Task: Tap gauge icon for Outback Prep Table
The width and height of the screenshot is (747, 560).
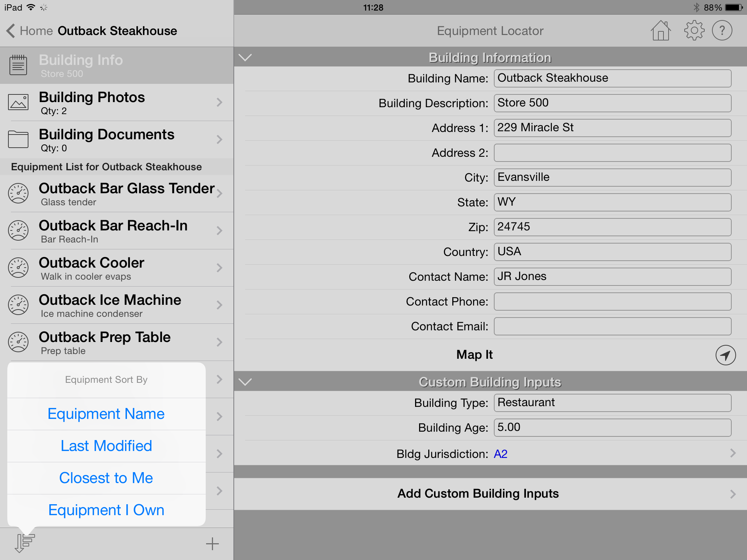Action: [18, 342]
